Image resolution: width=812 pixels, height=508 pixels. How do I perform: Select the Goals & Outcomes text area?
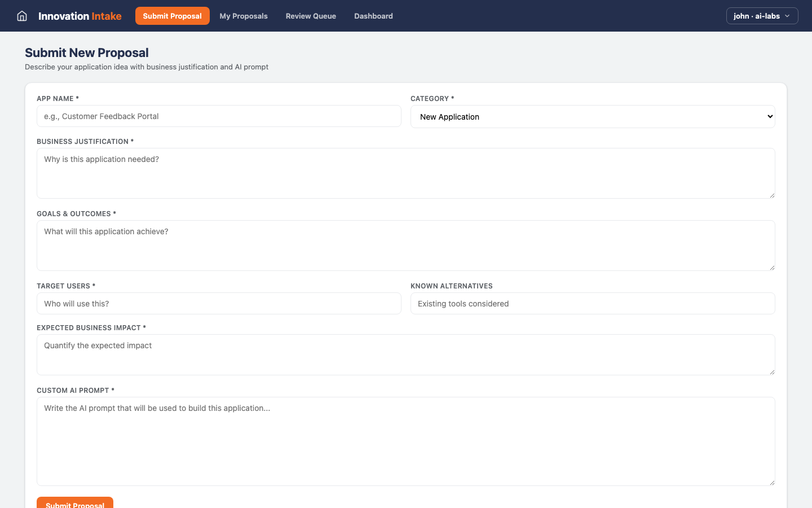coord(405,244)
